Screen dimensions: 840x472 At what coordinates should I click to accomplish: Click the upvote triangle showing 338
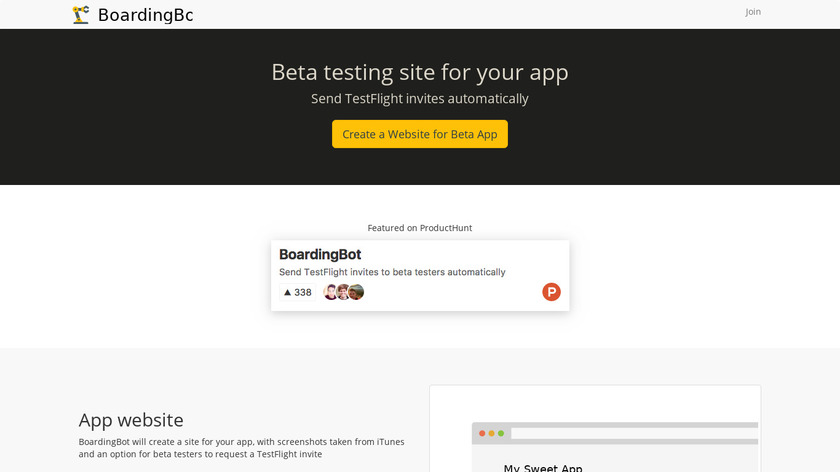[x=288, y=293]
